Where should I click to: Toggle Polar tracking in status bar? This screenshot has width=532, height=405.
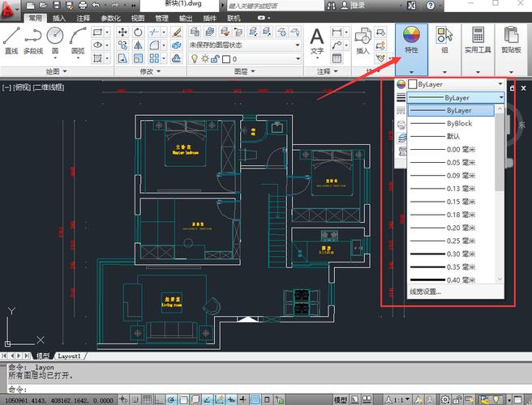171,399
